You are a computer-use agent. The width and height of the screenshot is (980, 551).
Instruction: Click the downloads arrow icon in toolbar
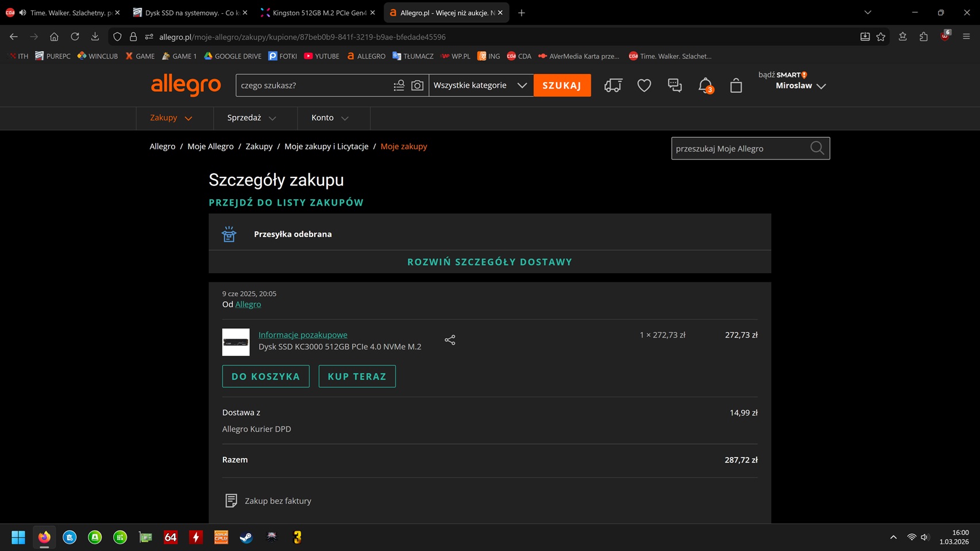95,37
